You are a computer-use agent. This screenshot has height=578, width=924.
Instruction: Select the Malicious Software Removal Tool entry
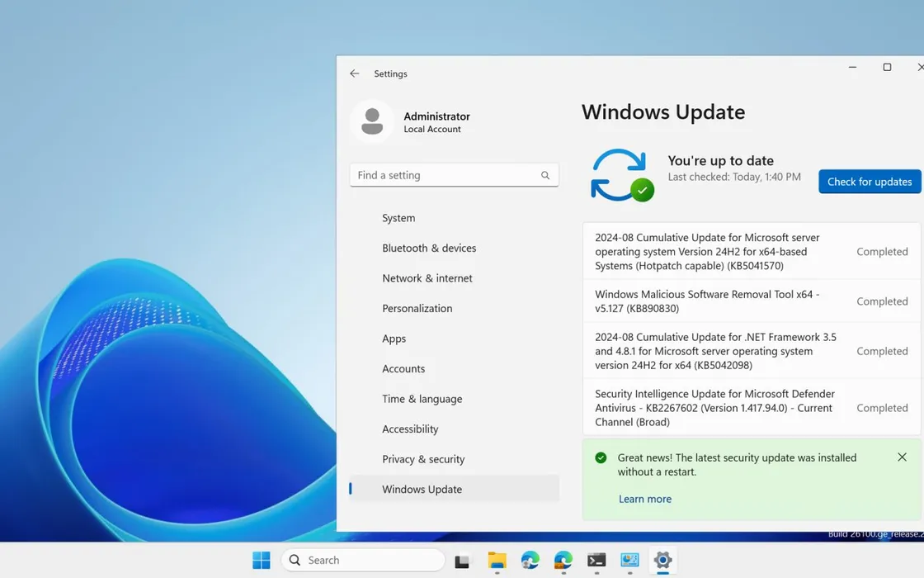point(751,301)
